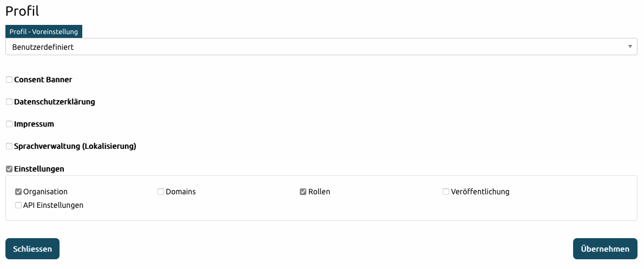Screen dimensions: 644x269
Task: Tick the Impressum checkbox
Action: click(x=9, y=124)
